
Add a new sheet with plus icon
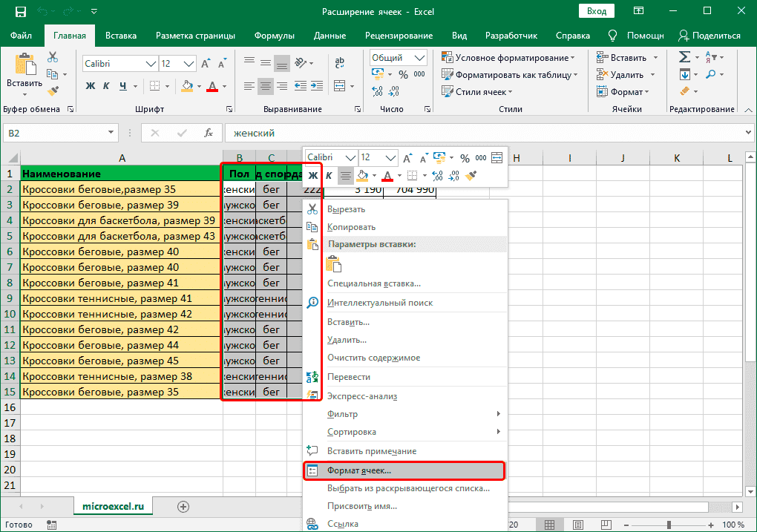pyautogui.click(x=183, y=506)
